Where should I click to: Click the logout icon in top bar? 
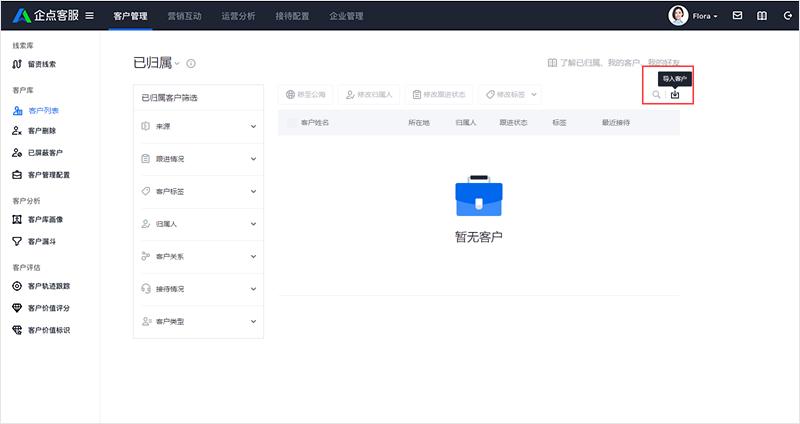pyautogui.click(x=788, y=16)
